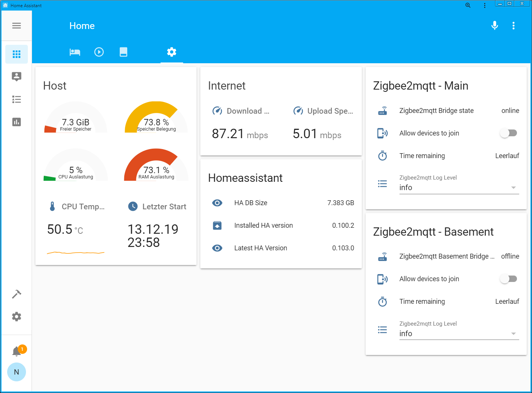Image resolution: width=532 pixels, height=393 pixels.
Task: Click the Upload speed gauge icon
Action: (298, 111)
